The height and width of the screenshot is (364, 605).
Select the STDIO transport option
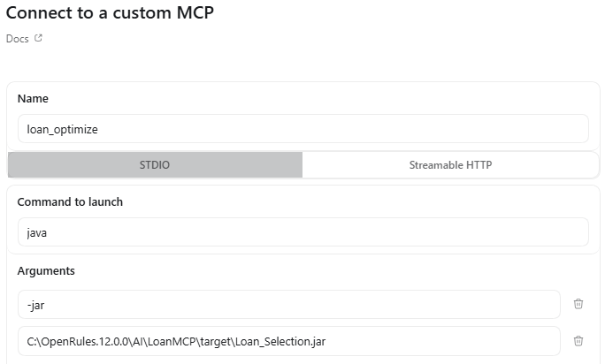[155, 165]
